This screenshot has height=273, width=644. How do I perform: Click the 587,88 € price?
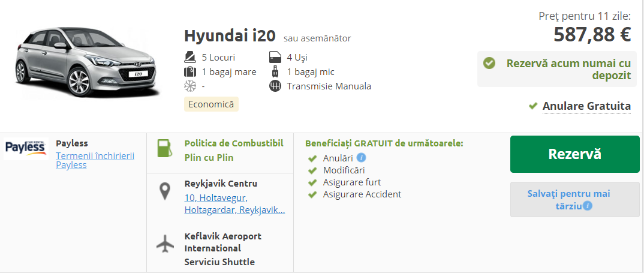point(592,34)
